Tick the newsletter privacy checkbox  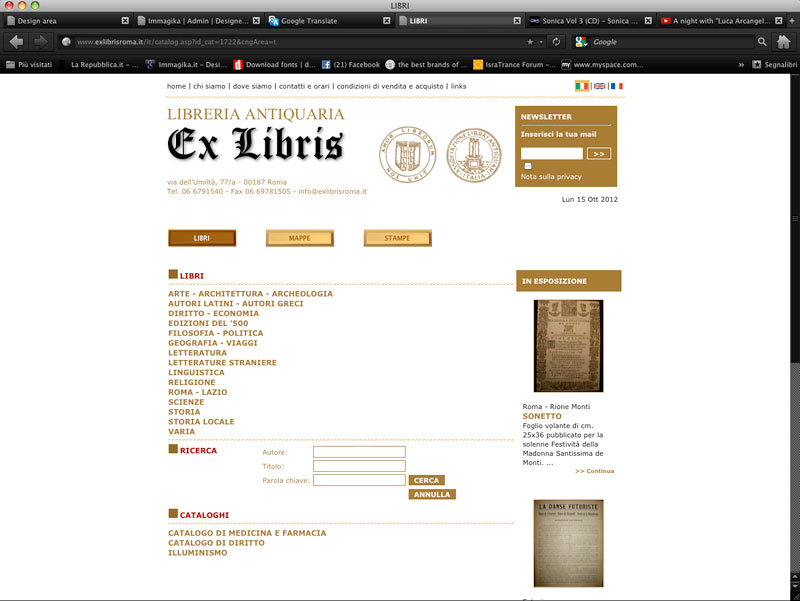528,166
